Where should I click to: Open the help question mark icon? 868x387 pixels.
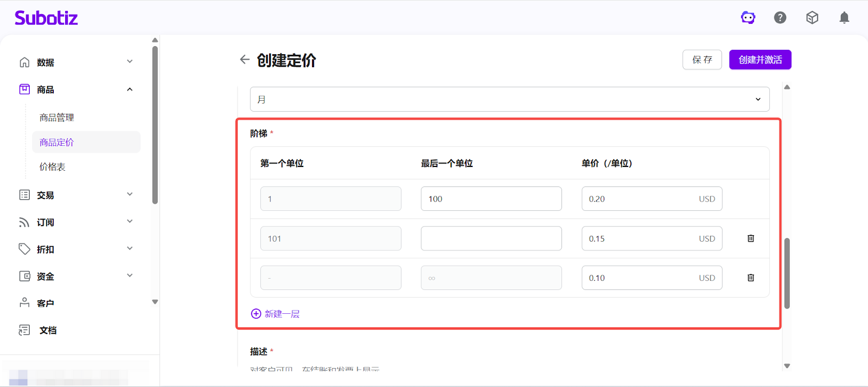(780, 18)
